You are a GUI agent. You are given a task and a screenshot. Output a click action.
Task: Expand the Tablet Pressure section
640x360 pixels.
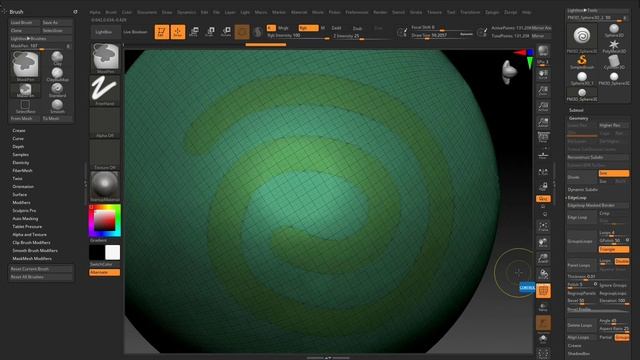pyautogui.click(x=27, y=227)
